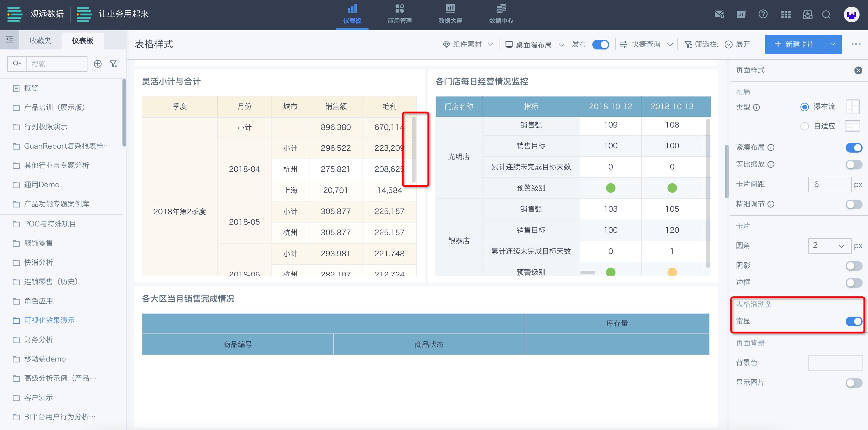Image resolution: width=868 pixels, height=430 pixels.
Task: Enable the 阴影 card shadow toggle
Action: pos(854,266)
